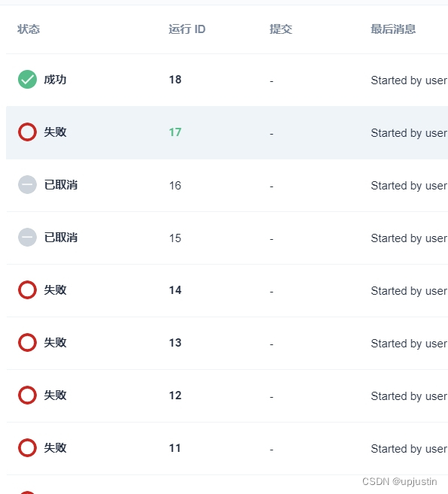Click 'Started by user' message for run 13
The width and height of the screenshot is (448, 494).
coord(409,344)
